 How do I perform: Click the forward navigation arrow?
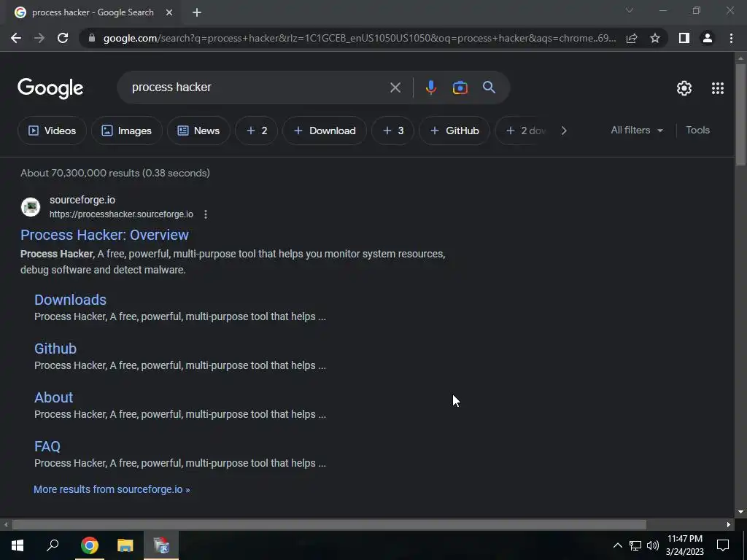[x=39, y=38]
